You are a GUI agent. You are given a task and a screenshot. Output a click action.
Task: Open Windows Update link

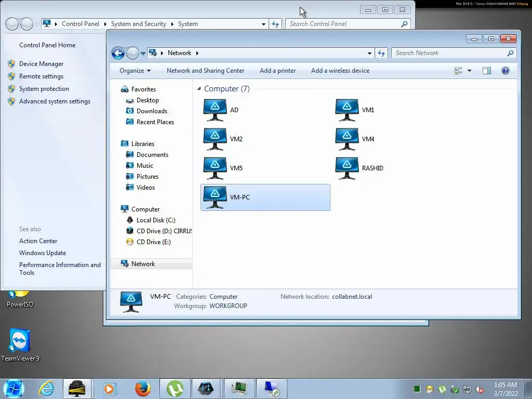pos(43,253)
